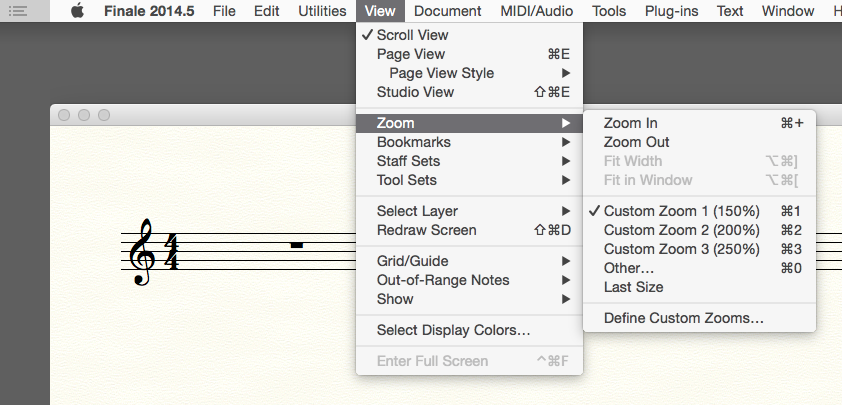Click the treble clef on the staff
The height and width of the screenshot is (405, 842).
click(x=142, y=252)
